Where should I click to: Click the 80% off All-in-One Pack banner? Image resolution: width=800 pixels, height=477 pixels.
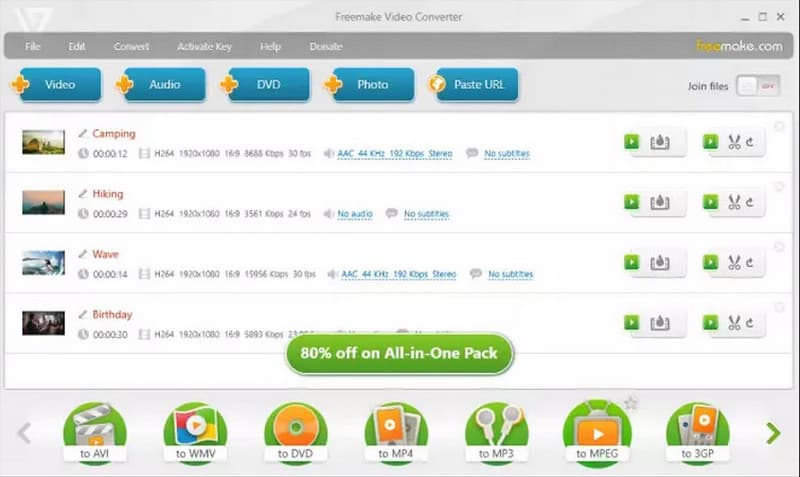pyautogui.click(x=399, y=353)
